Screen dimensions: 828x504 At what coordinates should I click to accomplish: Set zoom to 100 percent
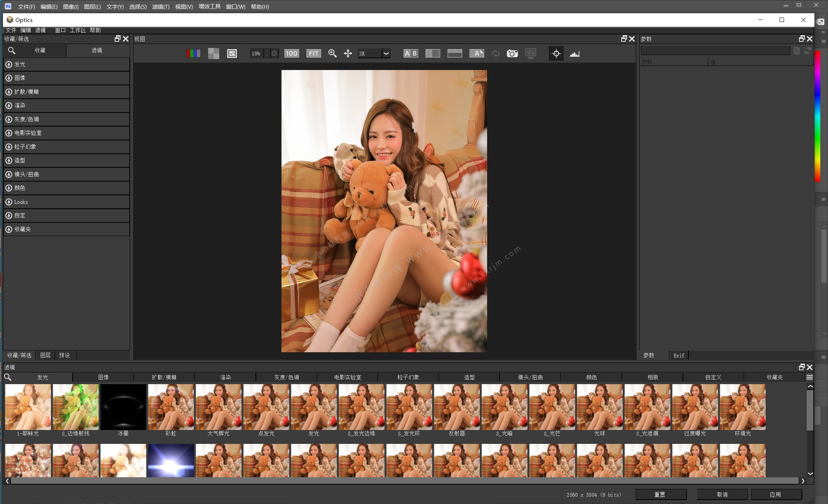pyautogui.click(x=291, y=54)
